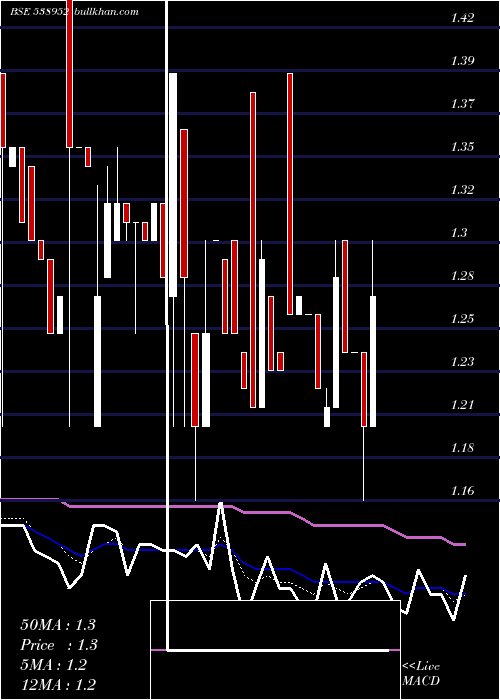The height and width of the screenshot is (700, 500).
Task: Click the 1.32 price axis label
Action: click(462, 190)
